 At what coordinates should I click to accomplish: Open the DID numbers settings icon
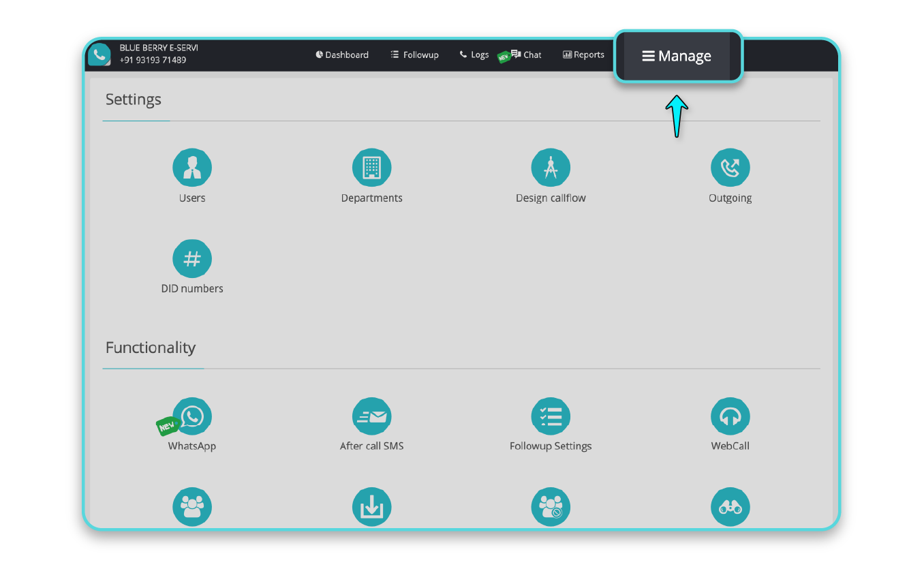(191, 258)
